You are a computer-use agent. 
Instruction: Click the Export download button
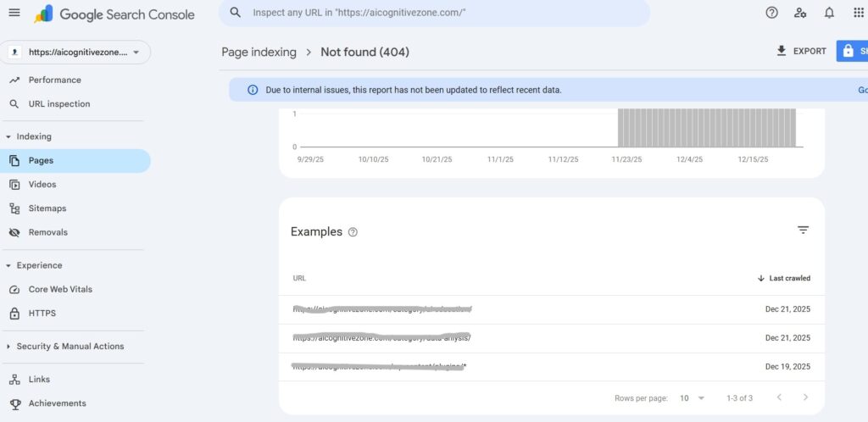pyautogui.click(x=801, y=51)
